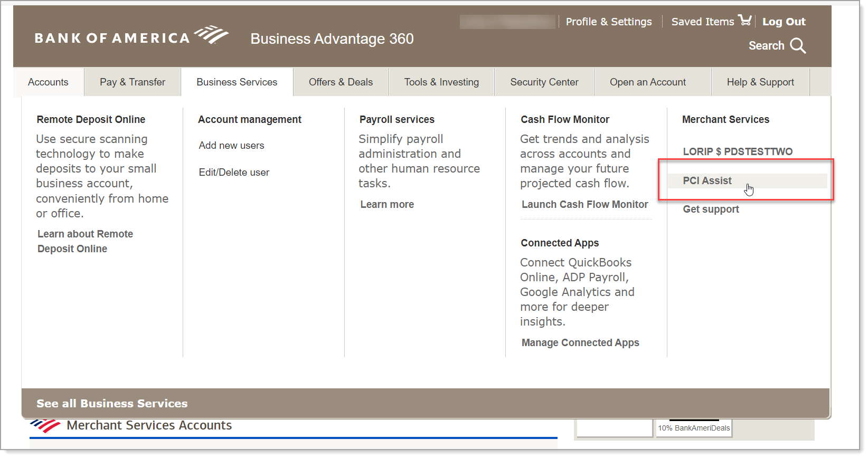Click the Merchant Services Accounts flag icon
Viewport: 868px width, 458px height.
click(x=45, y=425)
